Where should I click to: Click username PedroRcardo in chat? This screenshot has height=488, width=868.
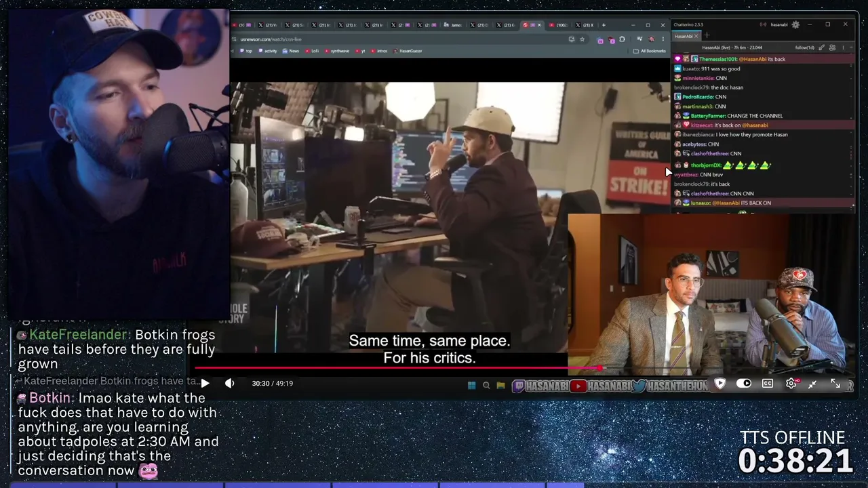(698, 97)
